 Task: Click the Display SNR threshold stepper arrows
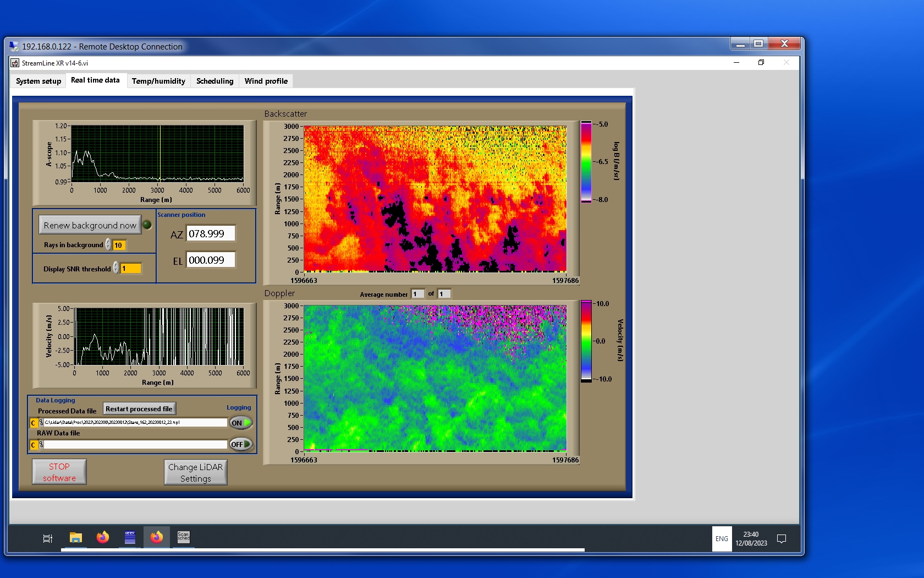(116, 268)
